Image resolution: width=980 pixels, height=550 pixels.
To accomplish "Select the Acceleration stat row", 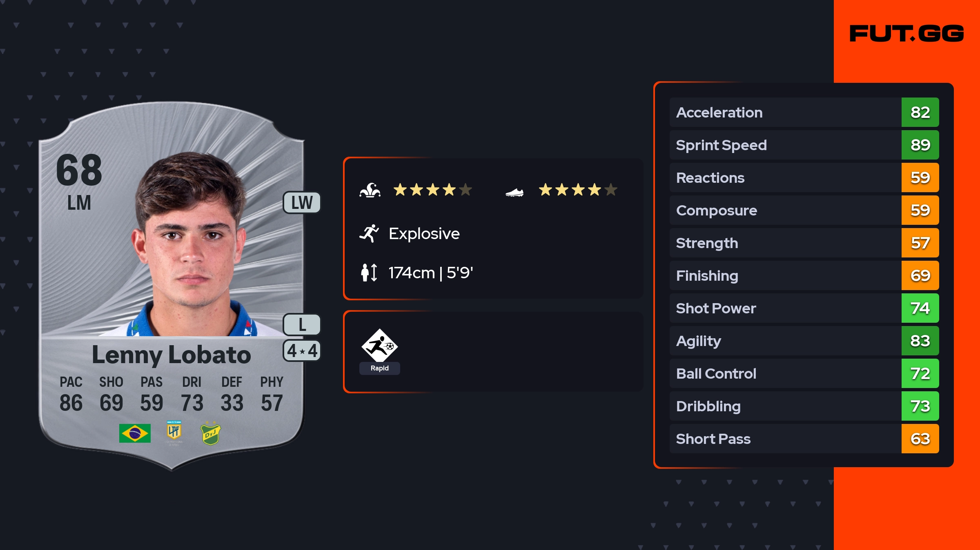I will point(784,113).
